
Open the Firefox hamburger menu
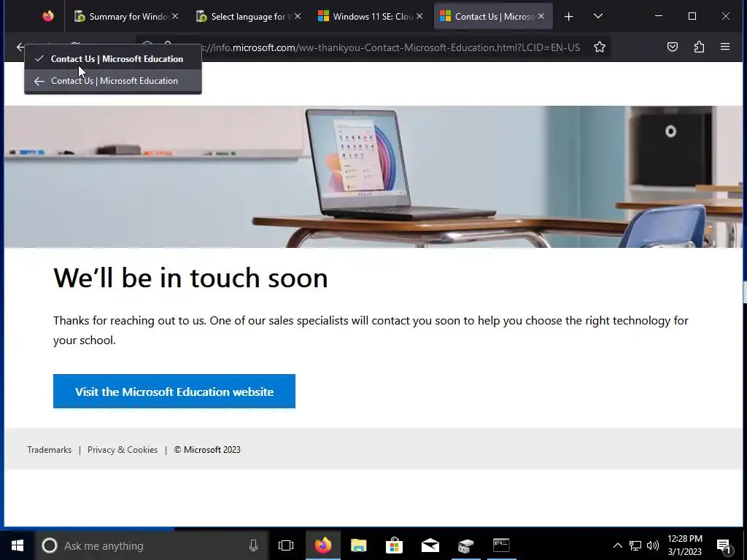coord(725,47)
